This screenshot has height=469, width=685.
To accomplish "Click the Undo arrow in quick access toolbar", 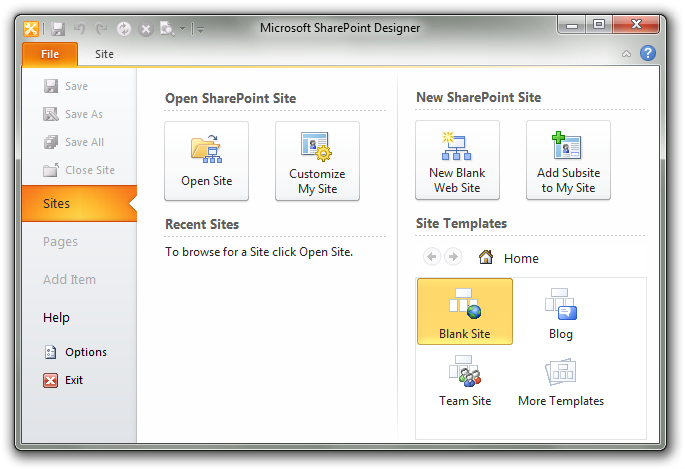I will 80,29.
